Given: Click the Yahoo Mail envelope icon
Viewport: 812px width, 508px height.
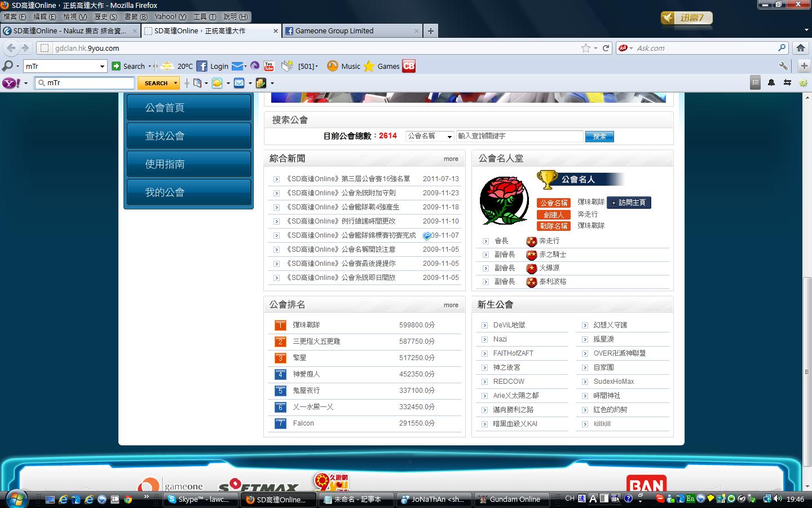Looking at the screenshot, I should click(239, 83).
